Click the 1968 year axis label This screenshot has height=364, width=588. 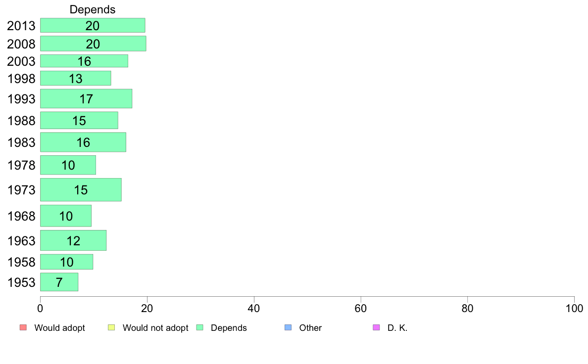[21, 216]
